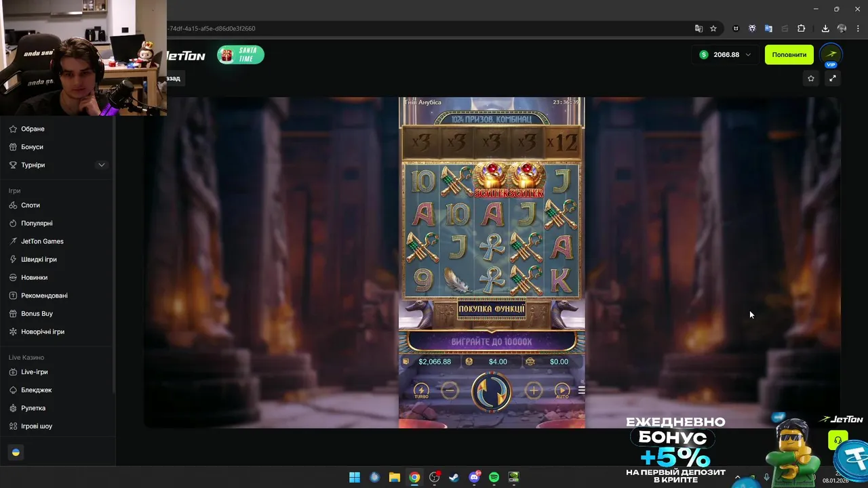Open Bonus Buy category
868x488 pixels.
pyautogui.click(x=37, y=314)
